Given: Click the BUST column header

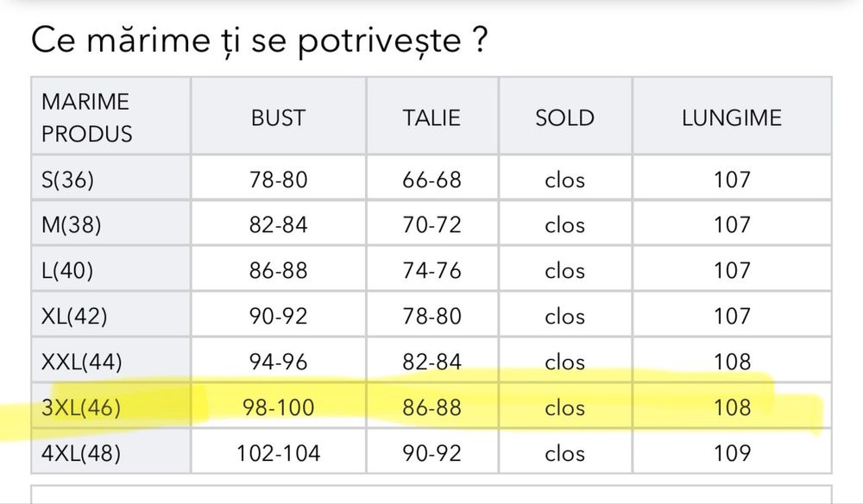Looking at the screenshot, I should 278,117.
